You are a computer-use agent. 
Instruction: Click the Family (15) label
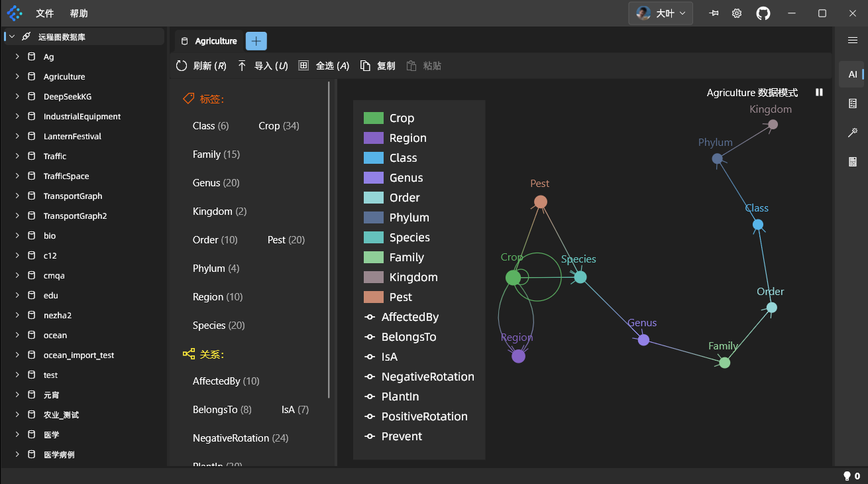(x=216, y=154)
